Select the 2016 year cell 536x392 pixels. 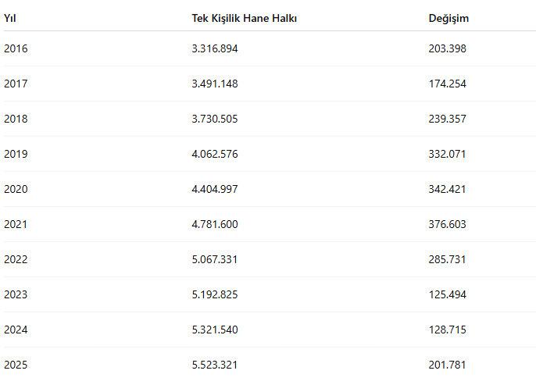(x=16, y=48)
